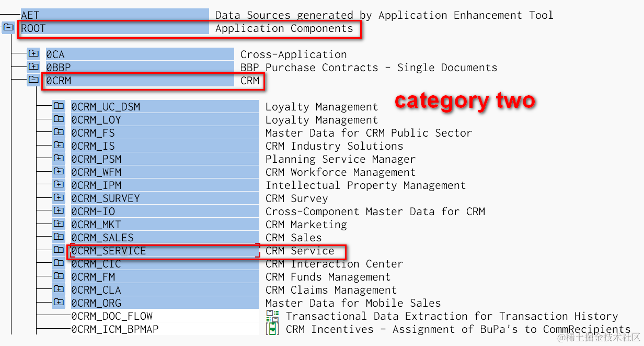
Task: Expand the 0CRM_PSM folder icon
Action: point(59,159)
